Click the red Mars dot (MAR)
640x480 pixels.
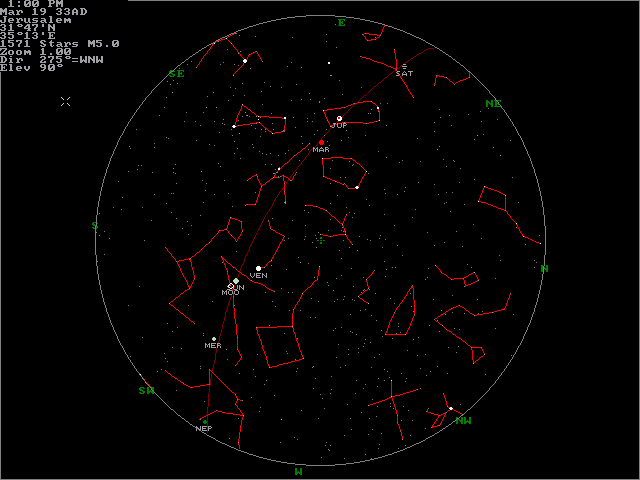(x=321, y=143)
